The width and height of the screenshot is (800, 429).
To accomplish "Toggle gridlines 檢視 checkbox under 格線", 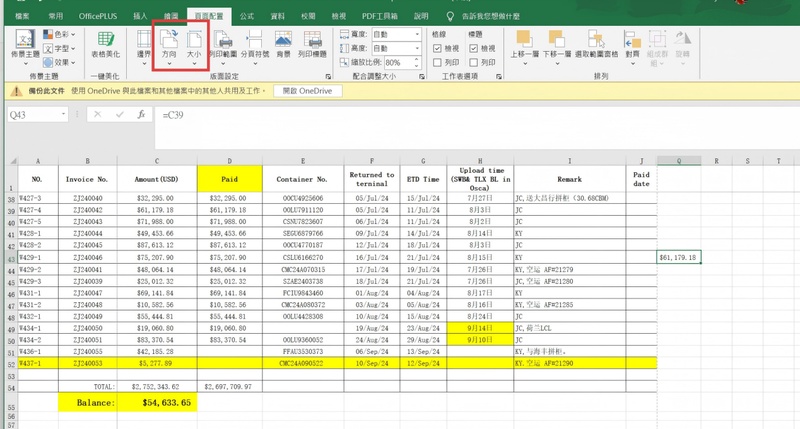I will click(x=437, y=48).
